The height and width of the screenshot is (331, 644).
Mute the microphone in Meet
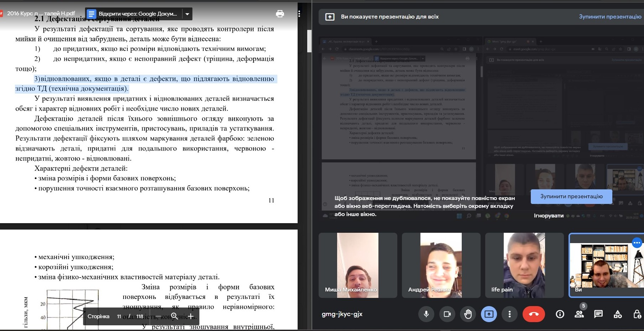pyautogui.click(x=426, y=314)
